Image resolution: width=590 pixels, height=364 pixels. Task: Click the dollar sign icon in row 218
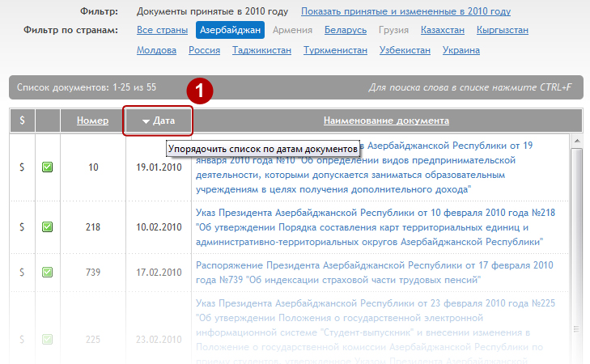[22, 226]
